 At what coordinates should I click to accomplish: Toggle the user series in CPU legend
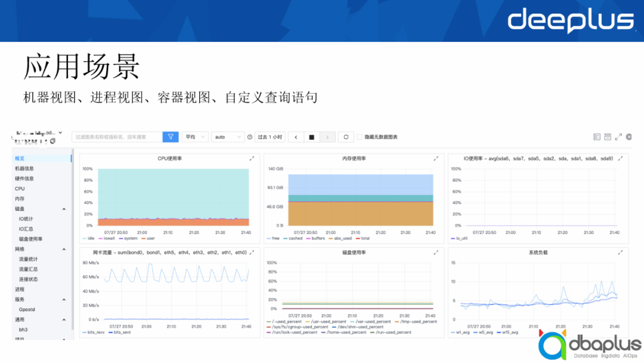coord(148,238)
